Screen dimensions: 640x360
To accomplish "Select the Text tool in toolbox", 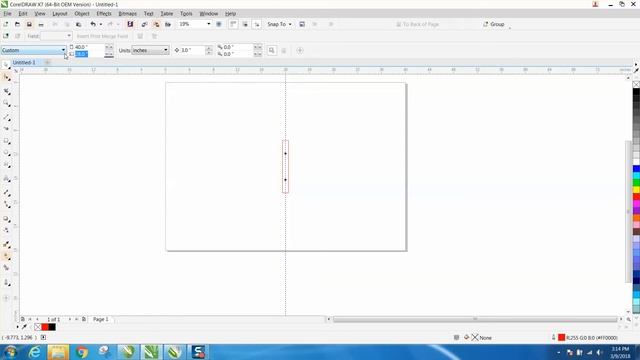I will click(6, 179).
